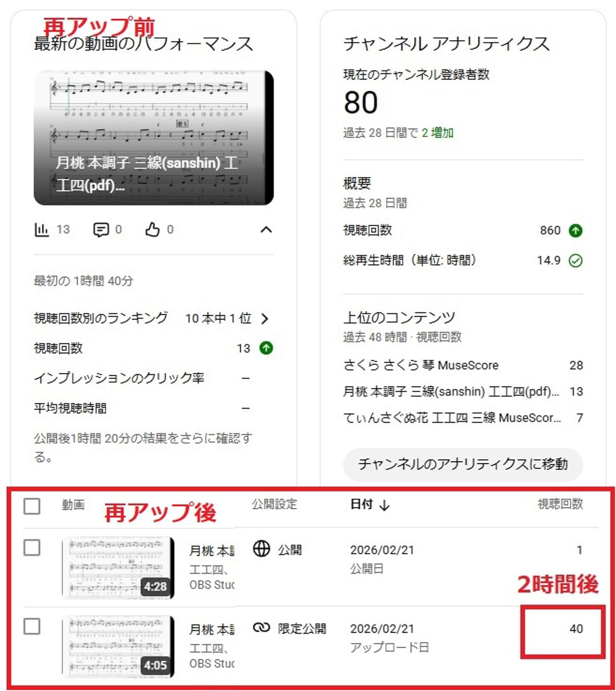Image resolution: width=616 pixels, height=691 pixels.
Task: Click the link icon next to 限定公開
Action: click(x=261, y=628)
